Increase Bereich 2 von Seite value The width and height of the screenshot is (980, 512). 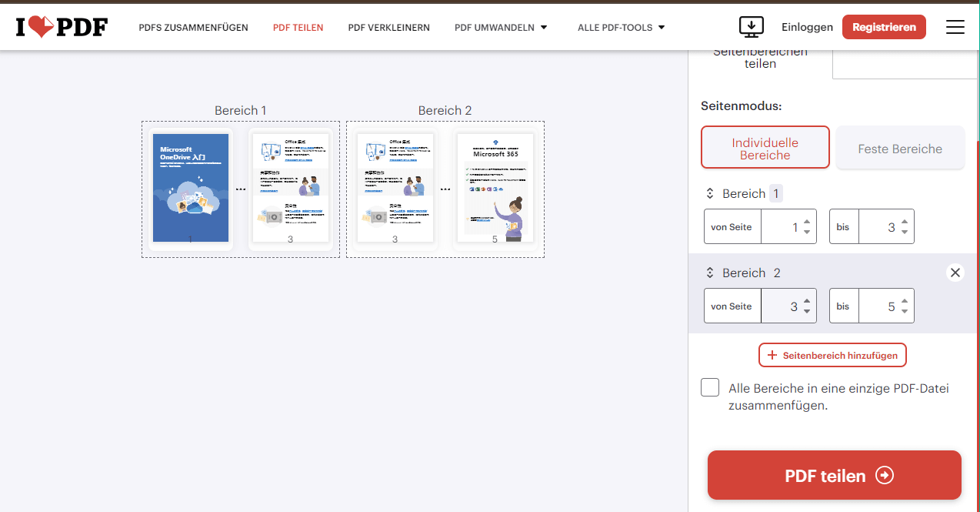tap(807, 301)
